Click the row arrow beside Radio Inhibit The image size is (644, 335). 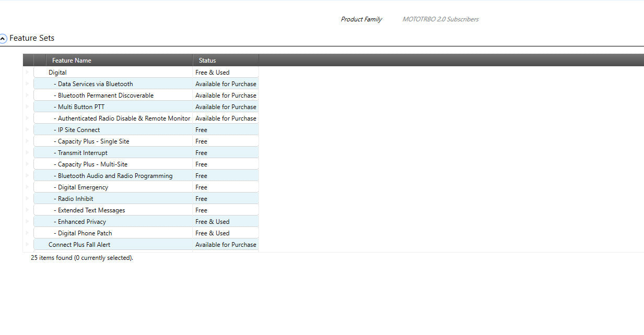point(28,198)
